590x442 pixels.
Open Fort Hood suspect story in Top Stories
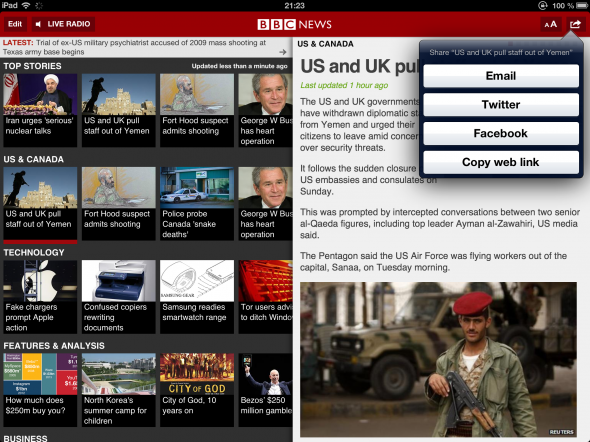click(x=197, y=110)
